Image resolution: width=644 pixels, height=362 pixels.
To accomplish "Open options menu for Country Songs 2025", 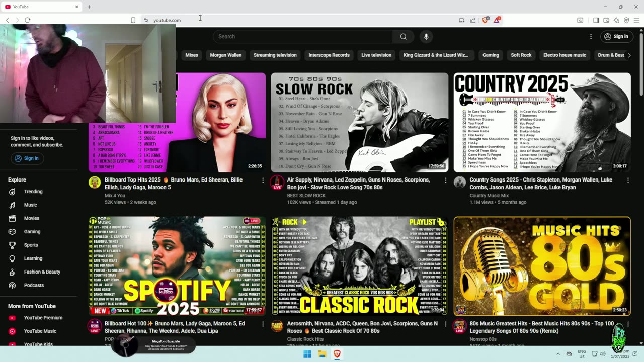I will [628, 180].
